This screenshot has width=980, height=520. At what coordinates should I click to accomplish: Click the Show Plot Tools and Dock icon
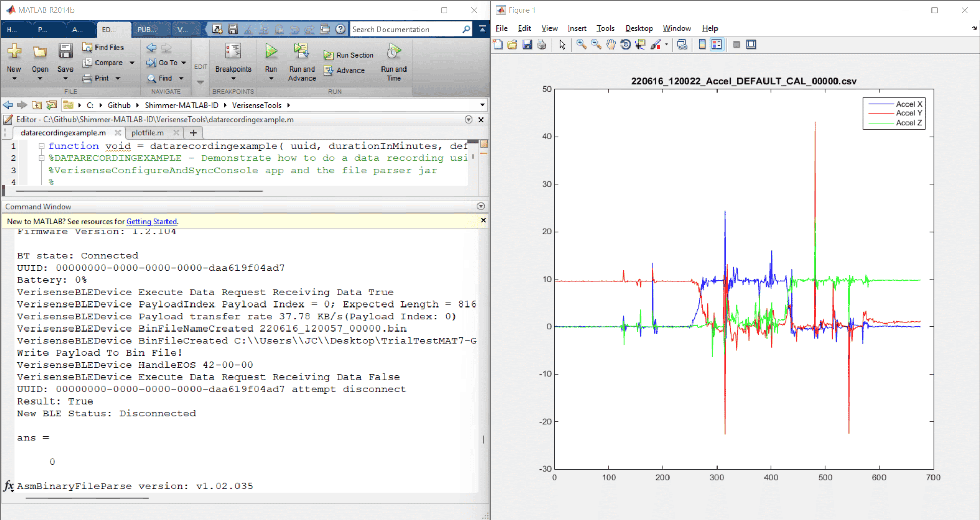[751, 44]
